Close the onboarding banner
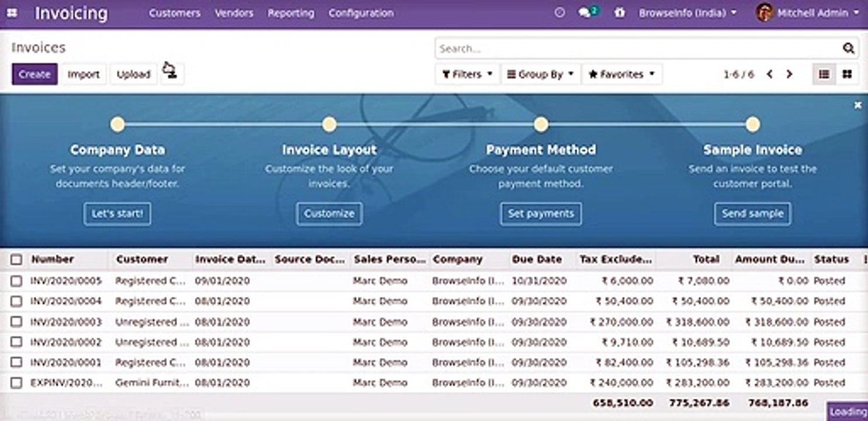The image size is (868, 421). coord(857,105)
